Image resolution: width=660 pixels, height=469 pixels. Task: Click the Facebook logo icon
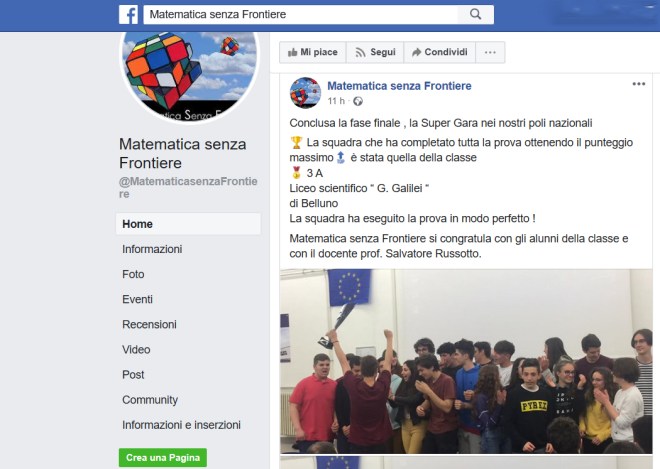128,15
